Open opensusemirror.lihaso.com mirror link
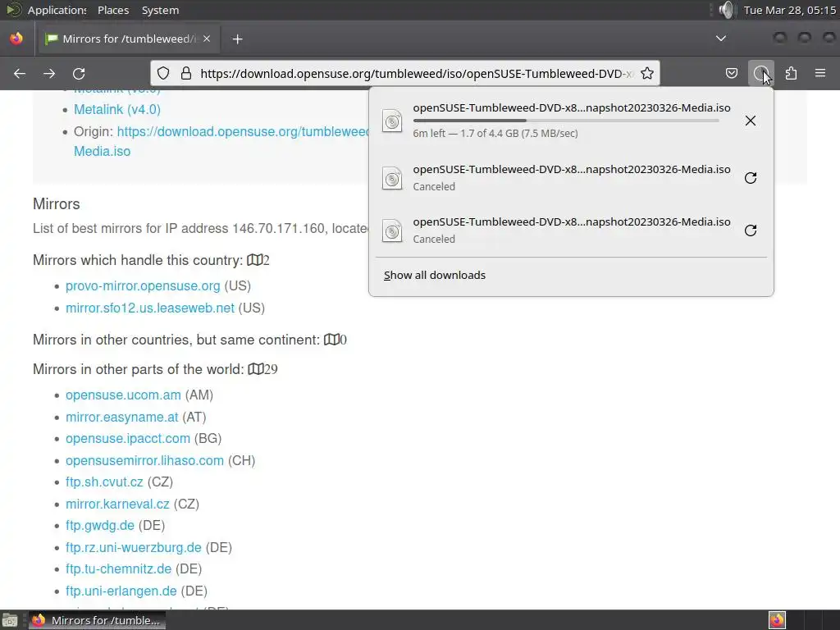This screenshot has width=840, height=630. (144, 460)
